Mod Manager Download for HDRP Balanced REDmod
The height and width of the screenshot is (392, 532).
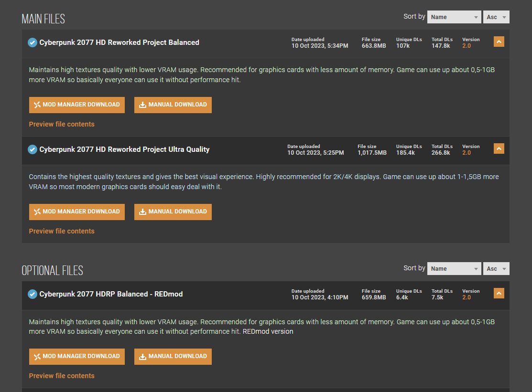[77, 356]
